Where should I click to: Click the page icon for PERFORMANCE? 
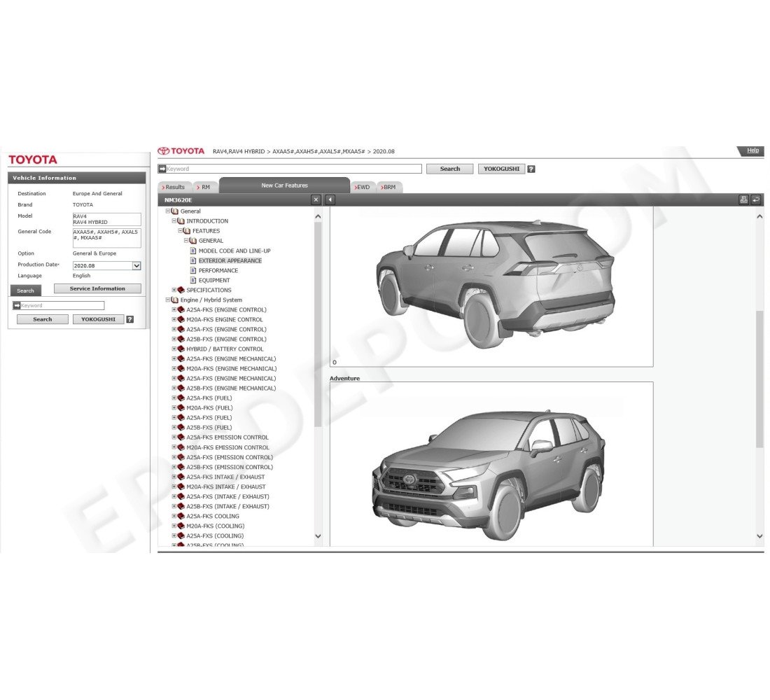tap(193, 270)
